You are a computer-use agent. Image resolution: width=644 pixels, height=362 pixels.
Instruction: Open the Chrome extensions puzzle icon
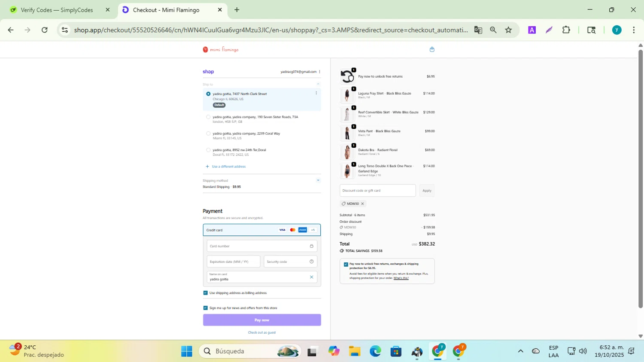click(566, 30)
